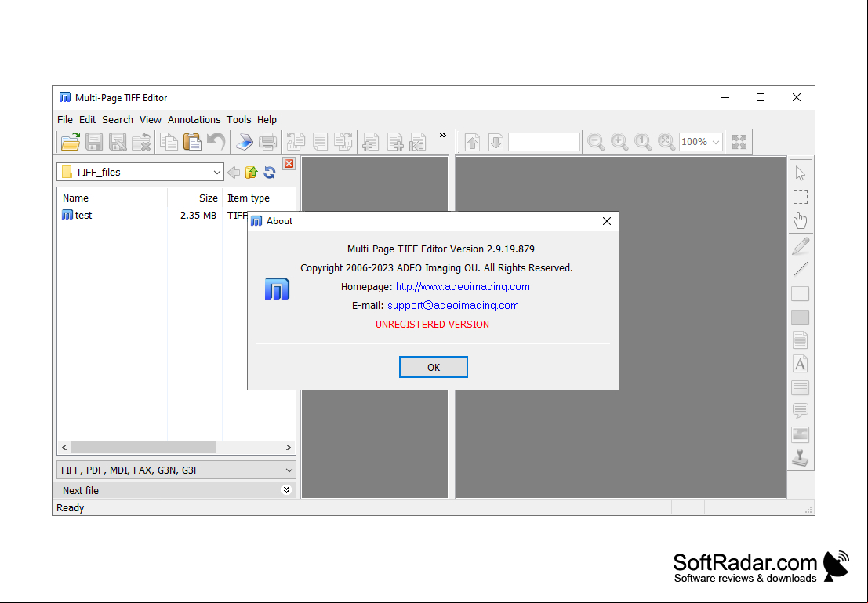Open the Tools menu
Screen dimensions: 868x603
[238, 120]
